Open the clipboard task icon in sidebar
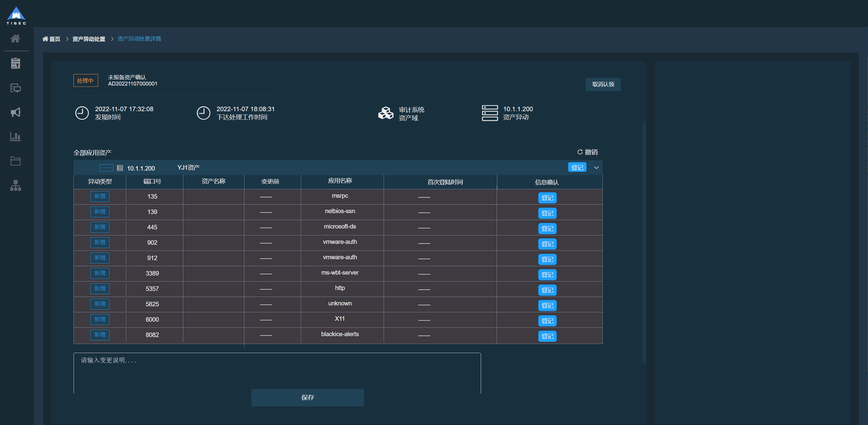The height and width of the screenshot is (425, 868). click(16, 64)
